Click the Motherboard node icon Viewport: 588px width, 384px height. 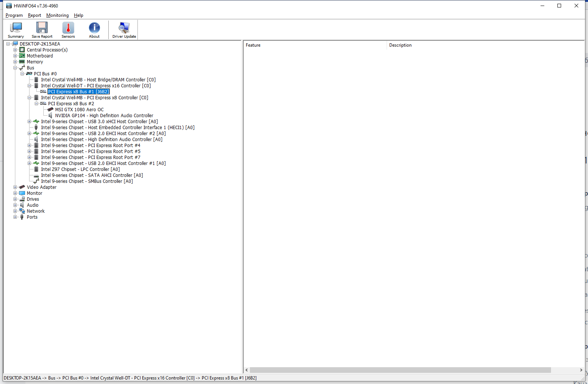22,56
